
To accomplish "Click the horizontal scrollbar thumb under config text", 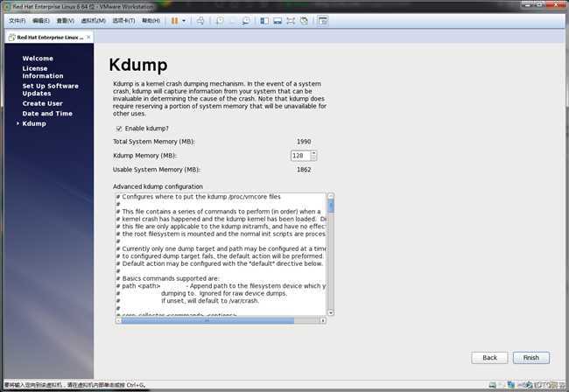I will click(207, 320).
